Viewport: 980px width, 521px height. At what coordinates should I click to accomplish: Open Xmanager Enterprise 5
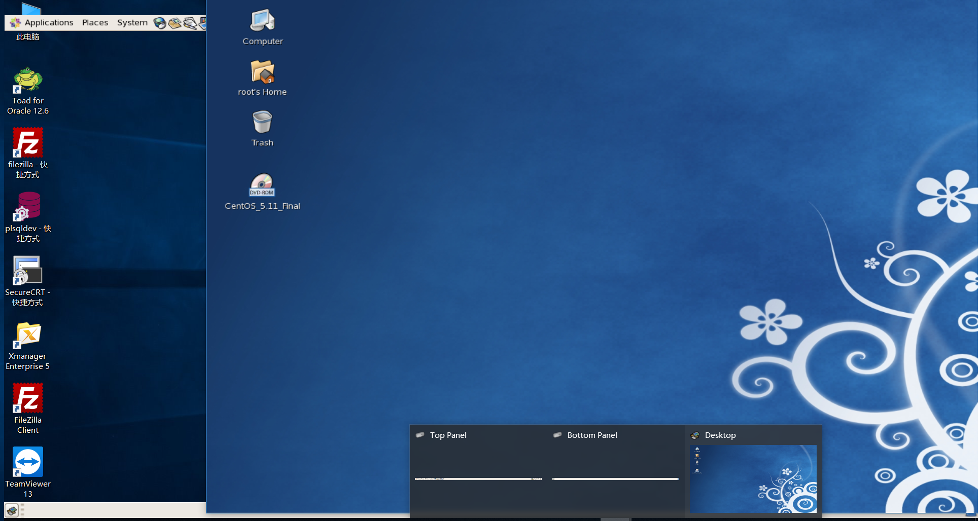tap(27, 336)
